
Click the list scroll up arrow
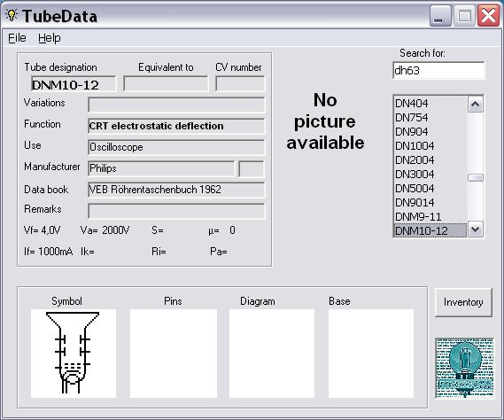pos(476,105)
